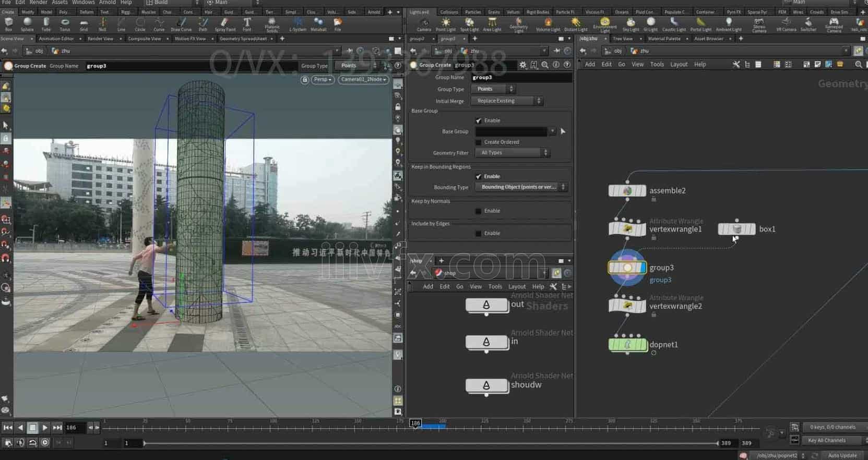Image resolution: width=868 pixels, height=460 pixels.
Task: Choose the Torus shelf tool
Action: pos(65,24)
